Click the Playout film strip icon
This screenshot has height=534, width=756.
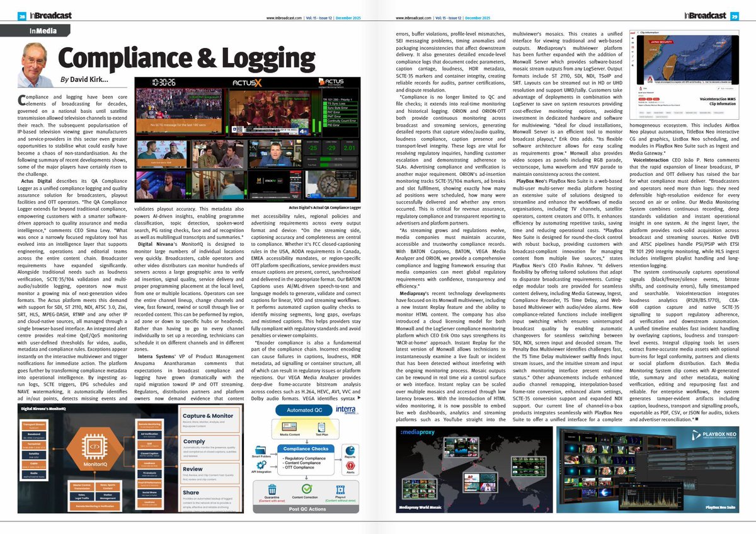[x=340, y=489]
